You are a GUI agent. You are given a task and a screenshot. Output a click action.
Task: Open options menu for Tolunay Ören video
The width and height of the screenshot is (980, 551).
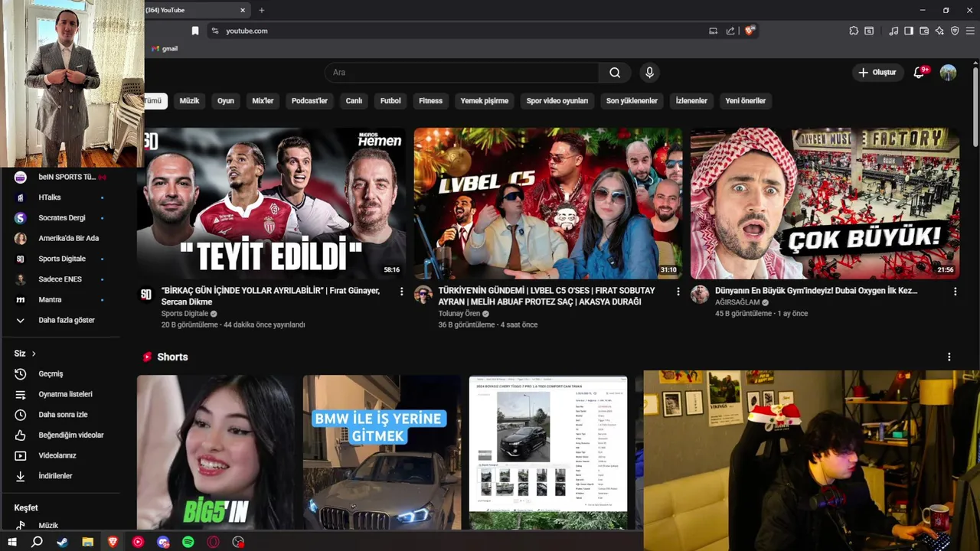(x=678, y=292)
